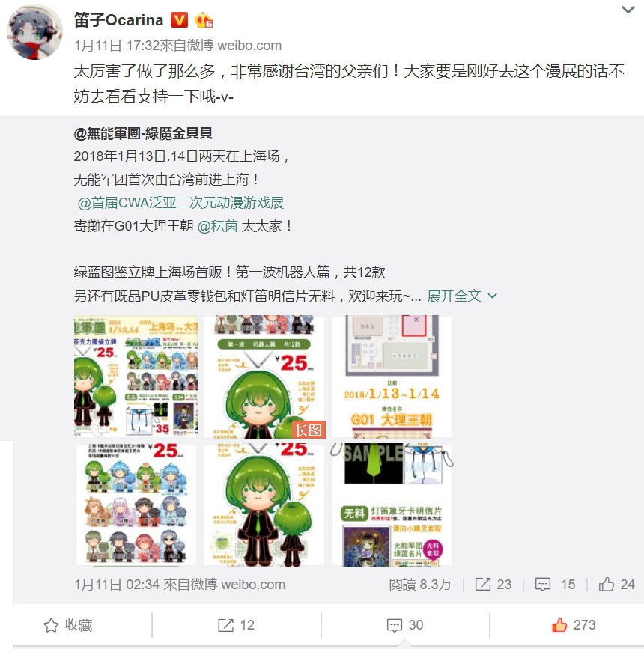644x649 pixels.
Task: Open the @耘茵 mention link
Action: coord(217,226)
